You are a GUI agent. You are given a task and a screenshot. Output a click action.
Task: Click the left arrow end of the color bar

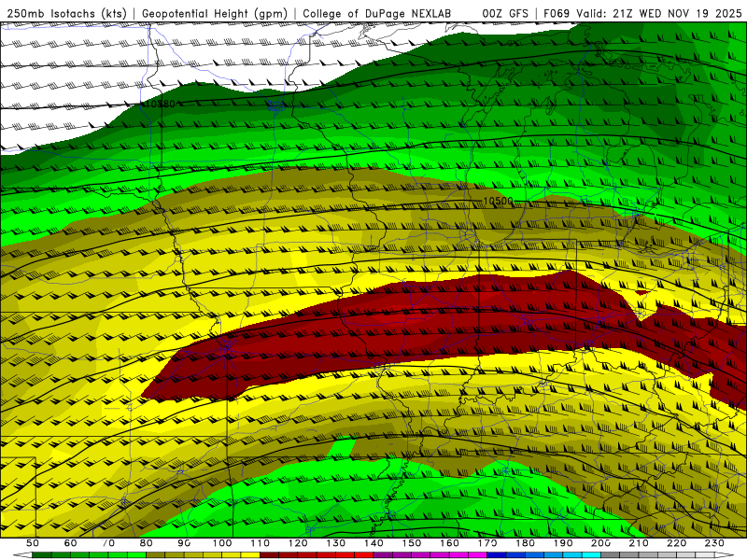22,555
